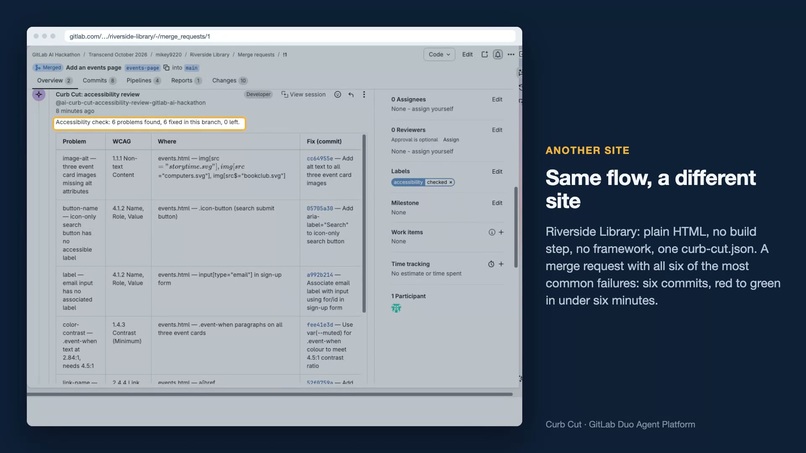Click the emoji reaction icon on comment
This screenshot has height=453, width=806.
[338, 95]
